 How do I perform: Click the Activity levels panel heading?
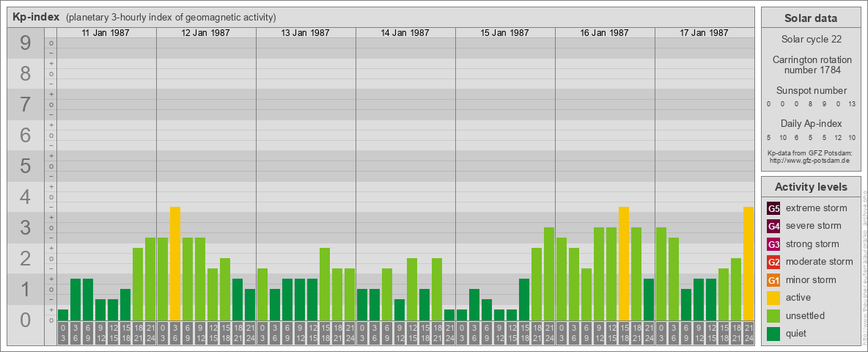click(x=811, y=187)
